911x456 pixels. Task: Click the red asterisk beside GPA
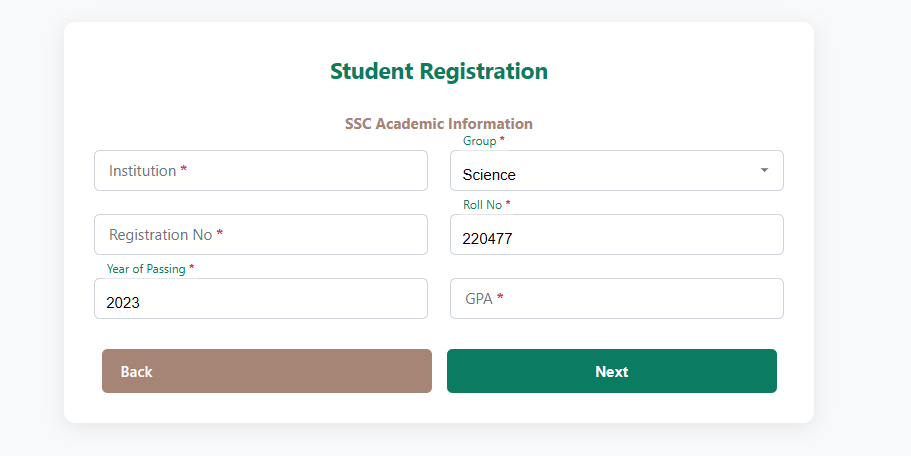tap(500, 299)
